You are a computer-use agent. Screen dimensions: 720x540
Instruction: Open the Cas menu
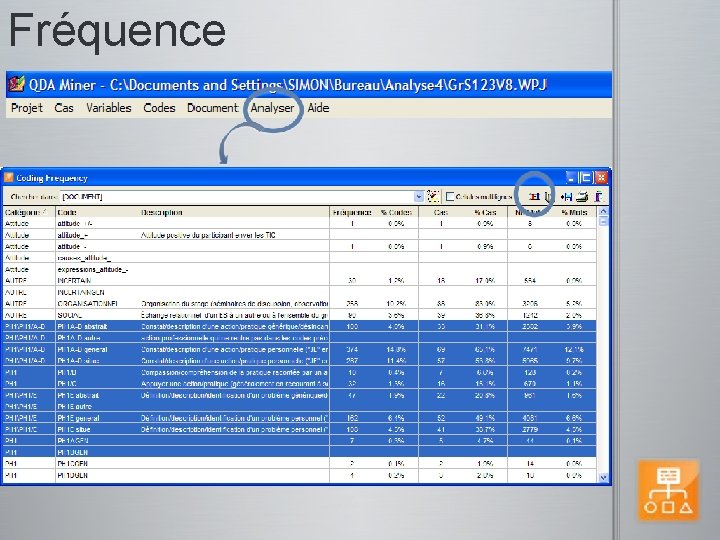(x=64, y=108)
